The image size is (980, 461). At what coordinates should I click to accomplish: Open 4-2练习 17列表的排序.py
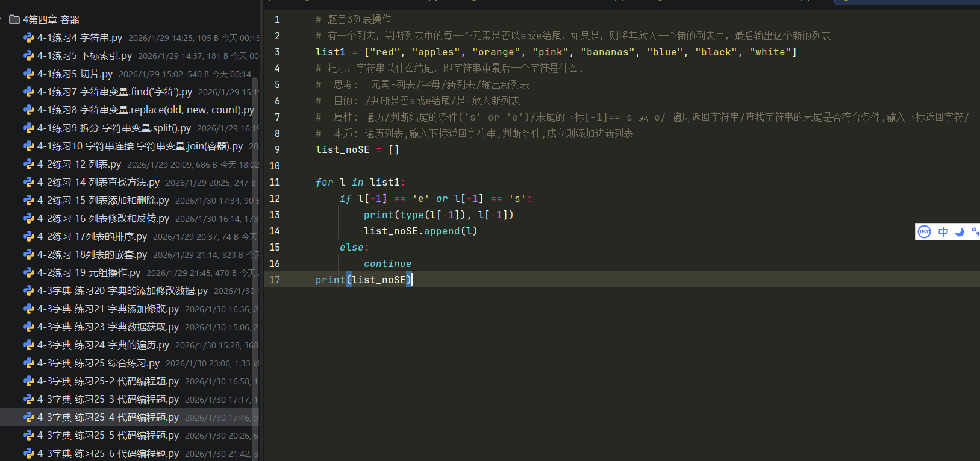coord(92,236)
